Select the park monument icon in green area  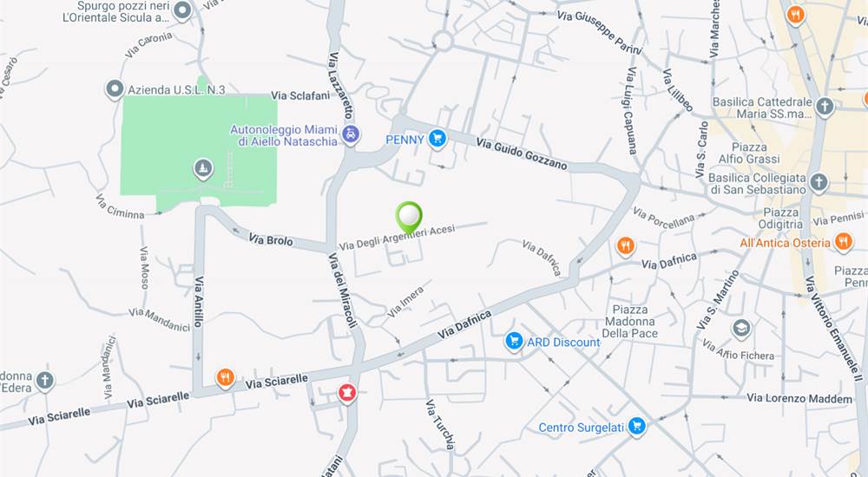click(203, 168)
